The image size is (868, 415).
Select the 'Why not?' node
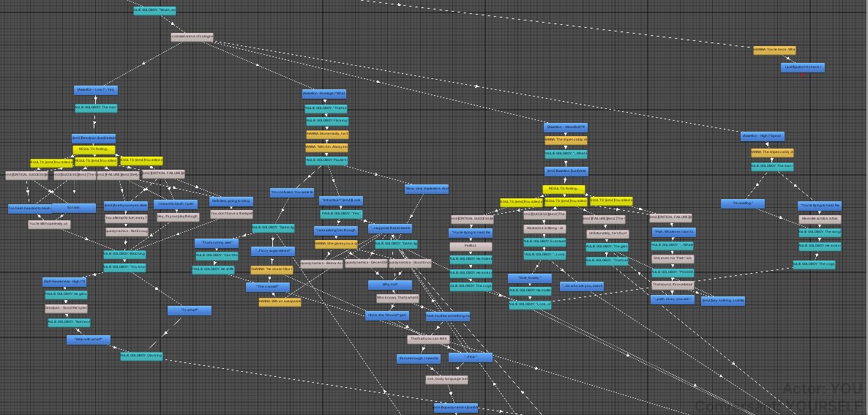(390, 285)
